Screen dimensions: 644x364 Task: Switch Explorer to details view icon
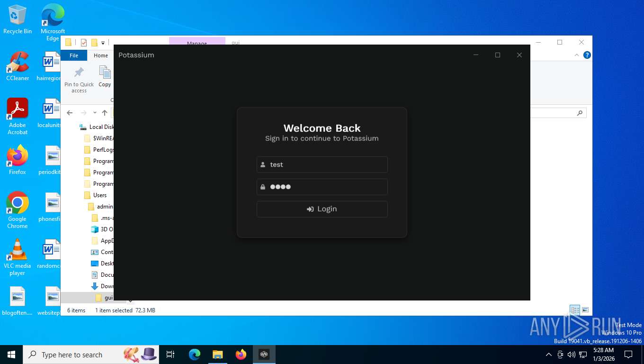click(x=575, y=310)
